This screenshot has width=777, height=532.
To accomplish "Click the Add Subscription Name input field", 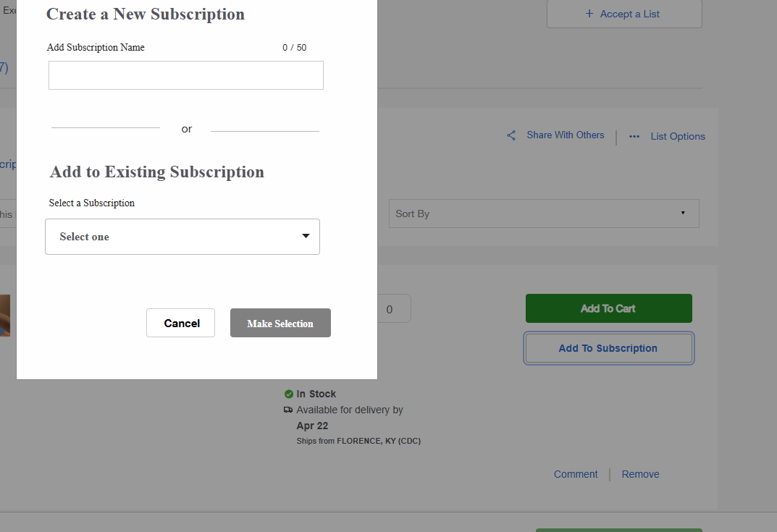I will (x=185, y=75).
